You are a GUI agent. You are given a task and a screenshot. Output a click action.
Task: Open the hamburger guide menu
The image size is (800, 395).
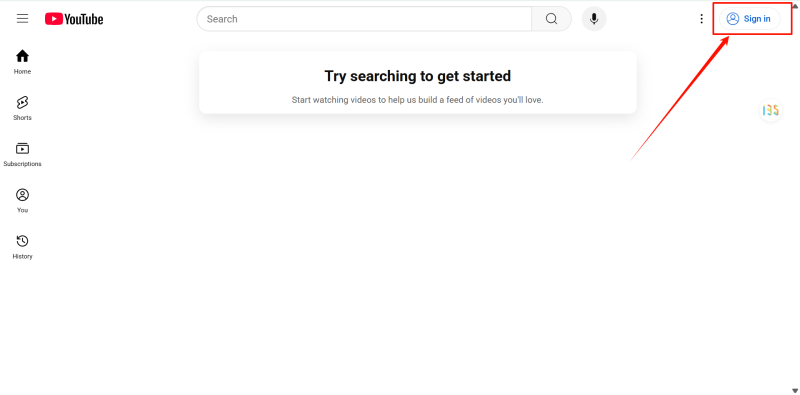tap(22, 19)
